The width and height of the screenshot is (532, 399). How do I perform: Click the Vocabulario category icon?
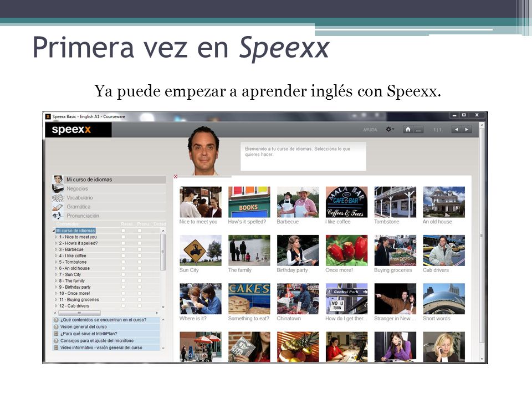pos(58,197)
